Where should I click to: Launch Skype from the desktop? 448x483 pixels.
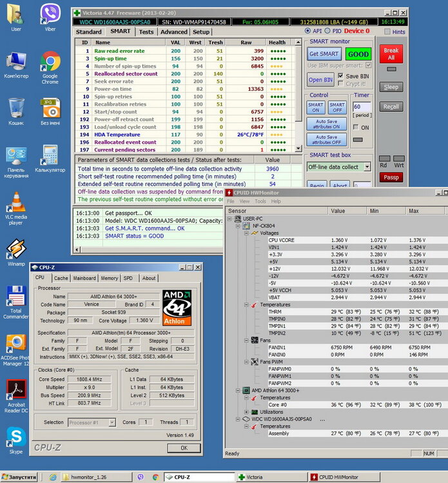coord(17,439)
